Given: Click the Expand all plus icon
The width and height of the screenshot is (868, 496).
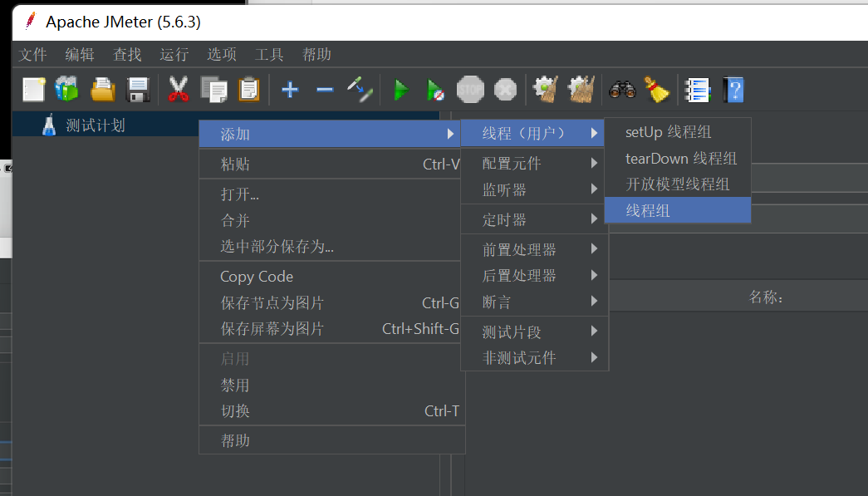Looking at the screenshot, I should pyautogui.click(x=290, y=89).
